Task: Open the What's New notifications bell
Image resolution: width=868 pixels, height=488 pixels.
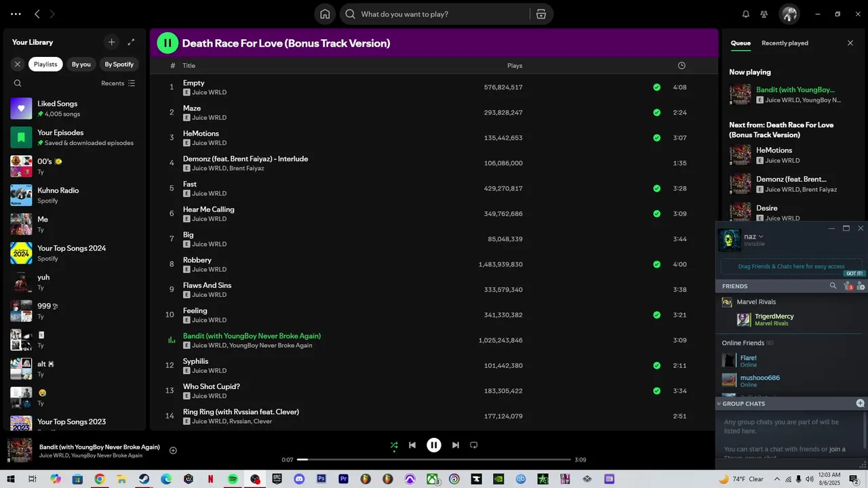Action: tap(746, 14)
